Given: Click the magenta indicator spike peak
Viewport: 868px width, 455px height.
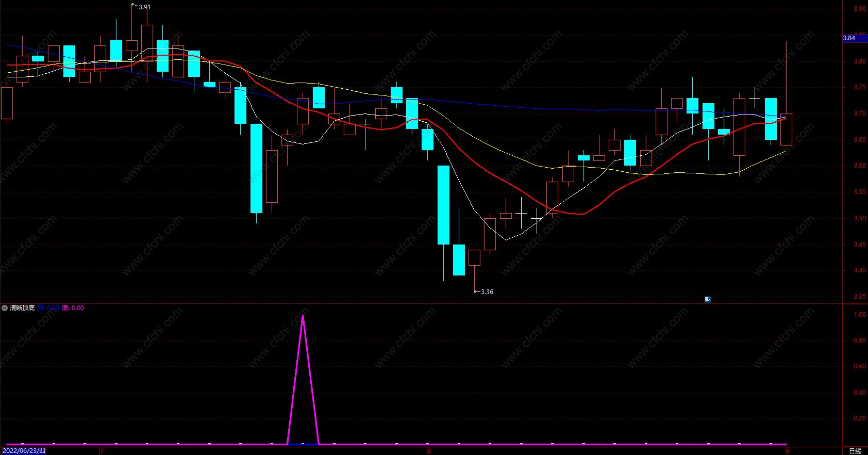Looking at the screenshot, I should 303,315.
